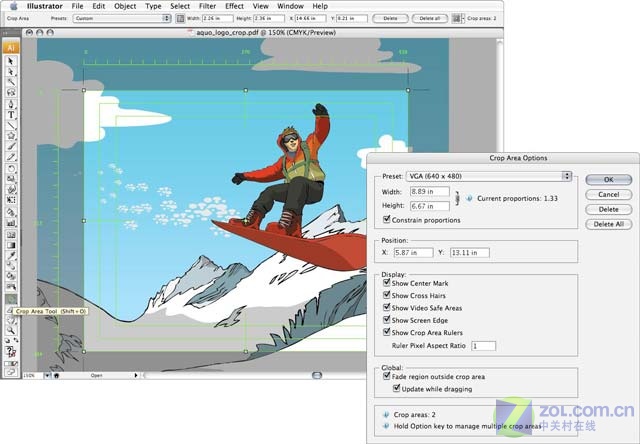
Task: Select the Scale tool
Action: coord(11,179)
